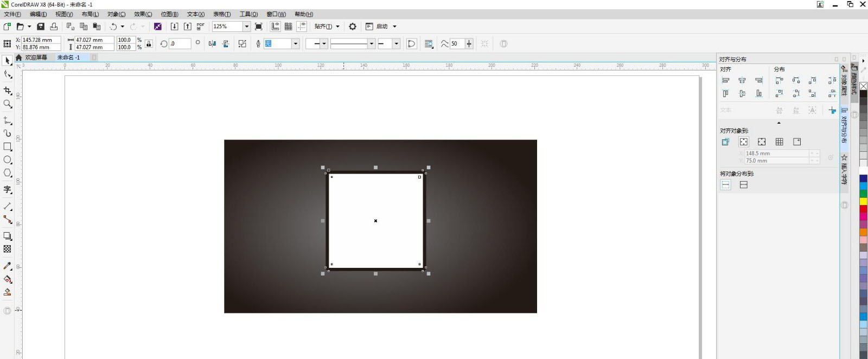Enable align to page center option
The image size is (868, 359).
762,142
